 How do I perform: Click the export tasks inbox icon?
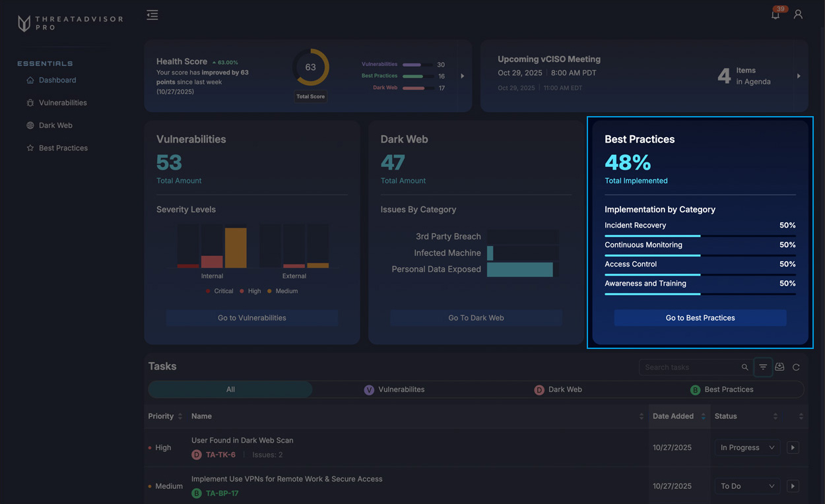(x=779, y=367)
